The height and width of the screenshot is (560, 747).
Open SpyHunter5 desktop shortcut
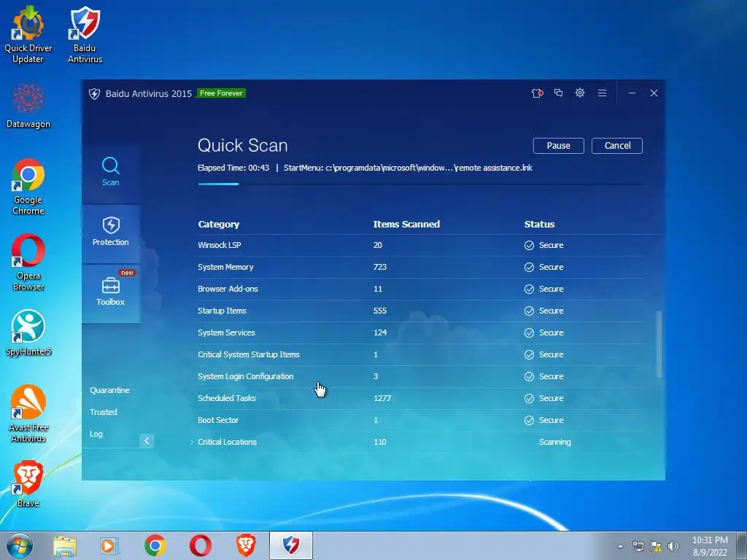pyautogui.click(x=28, y=333)
